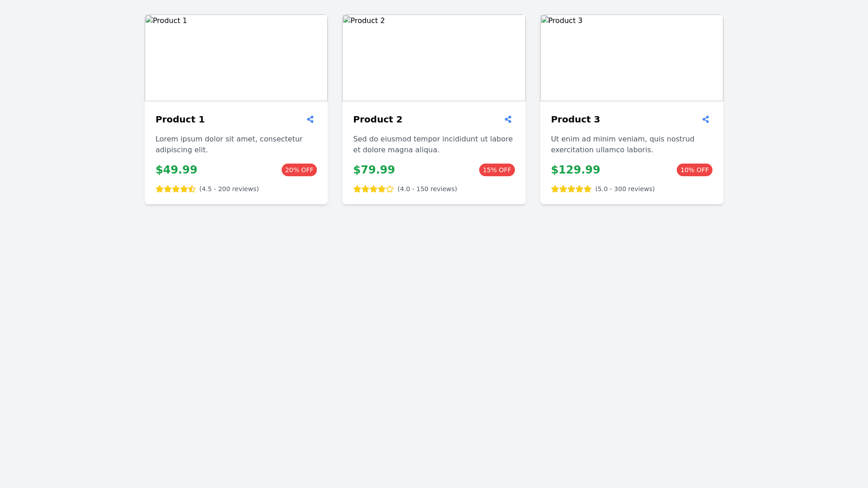Click the Product 3 title

pyautogui.click(x=576, y=119)
